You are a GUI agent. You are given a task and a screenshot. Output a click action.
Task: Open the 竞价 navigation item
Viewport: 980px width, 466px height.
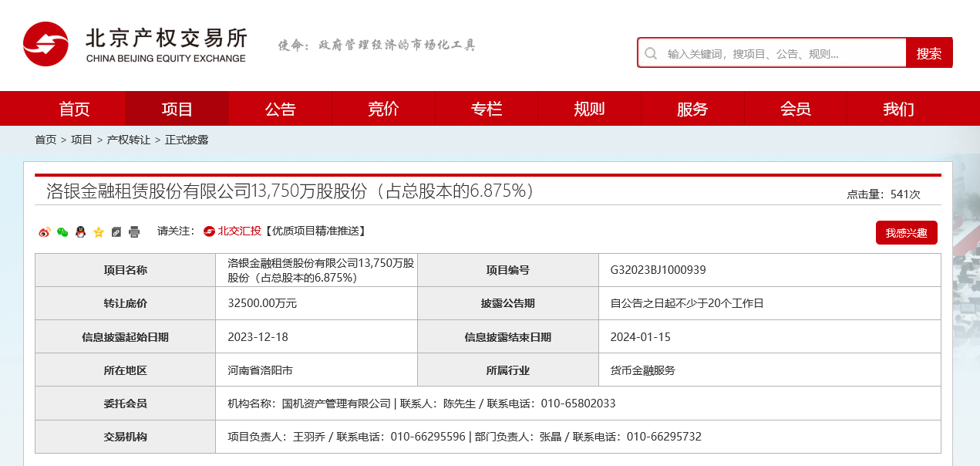[383, 109]
